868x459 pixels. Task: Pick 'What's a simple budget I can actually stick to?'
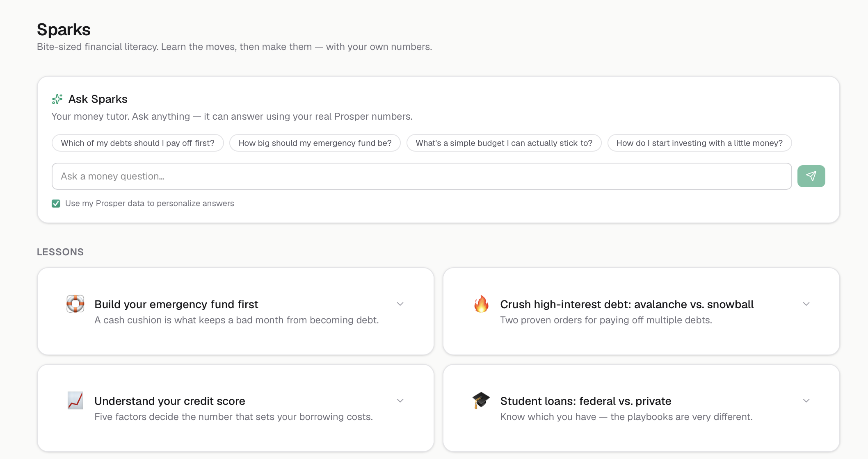click(504, 143)
